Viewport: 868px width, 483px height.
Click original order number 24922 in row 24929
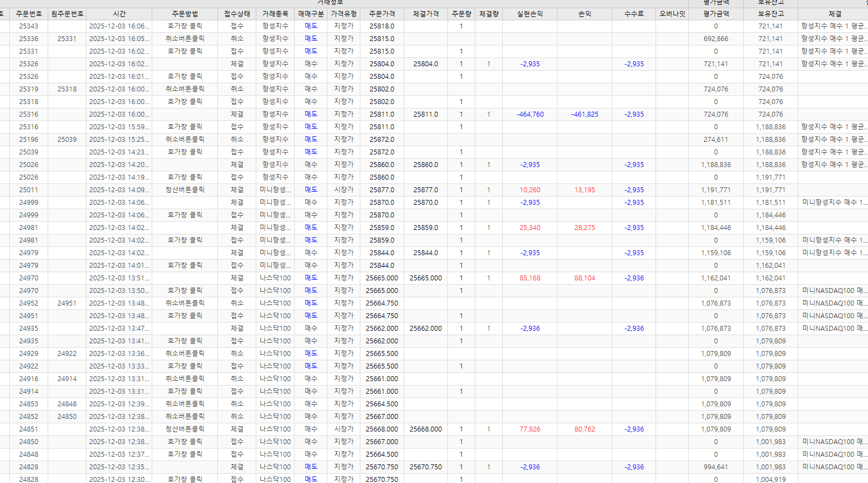(x=67, y=353)
